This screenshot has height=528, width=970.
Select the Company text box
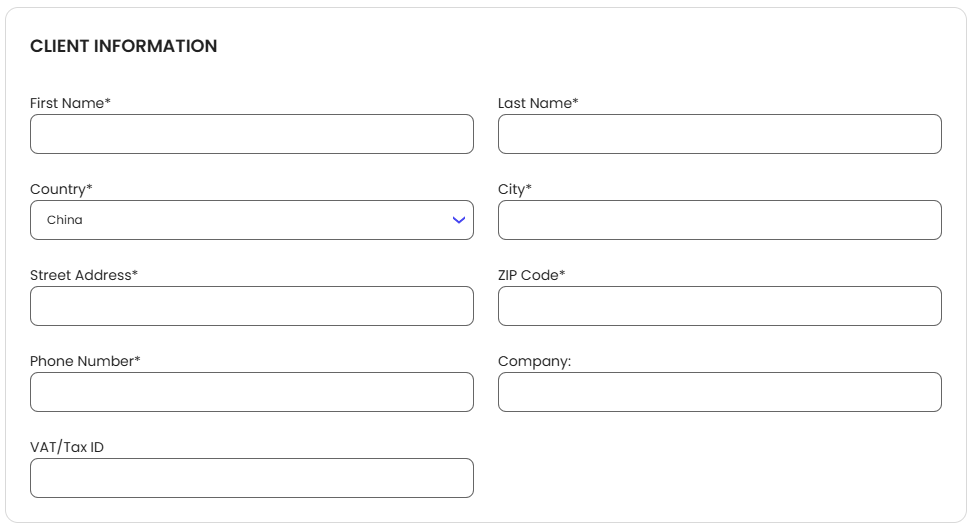[x=720, y=392]
